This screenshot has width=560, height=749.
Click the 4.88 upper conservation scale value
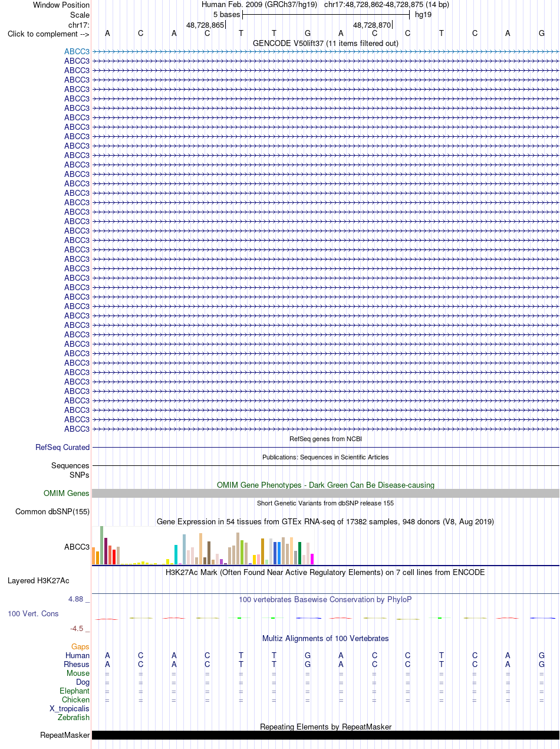[77, 599]
